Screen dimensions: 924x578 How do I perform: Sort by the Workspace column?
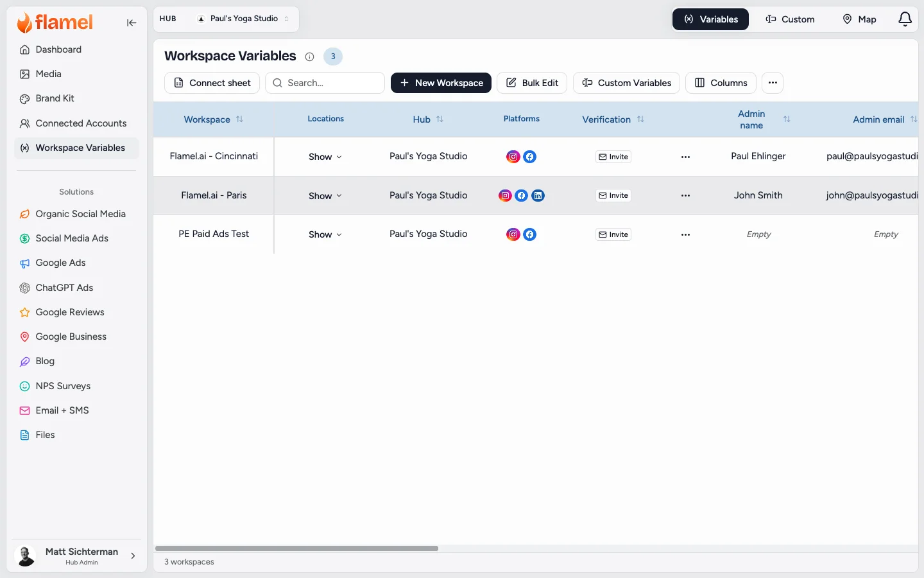tap(239, 119)
